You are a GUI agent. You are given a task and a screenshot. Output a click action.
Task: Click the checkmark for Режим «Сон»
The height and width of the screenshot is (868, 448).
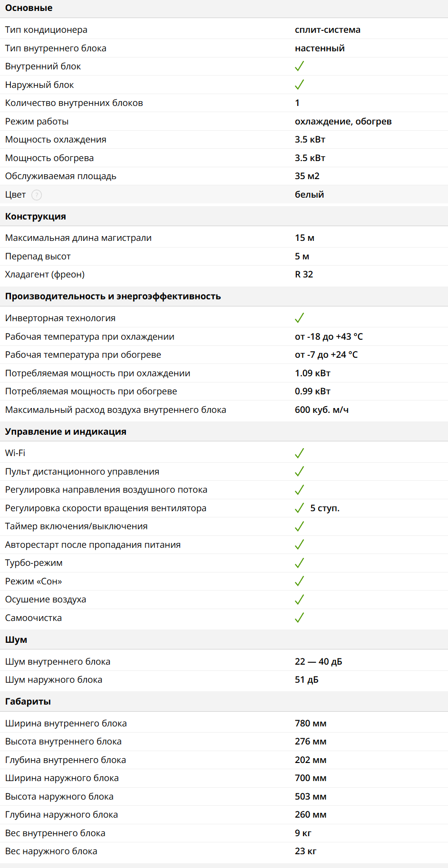click(299, 581)
